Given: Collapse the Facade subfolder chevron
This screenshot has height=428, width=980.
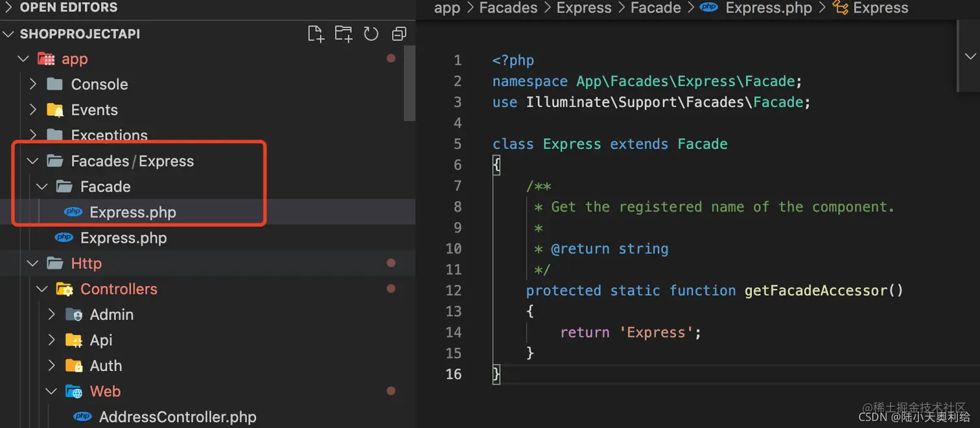Looking at the screenshot, I should 42,186.
